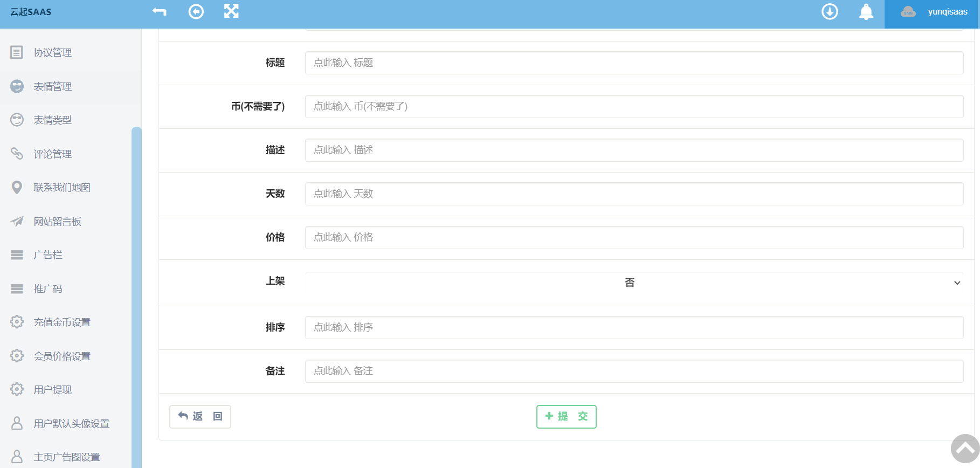Image resolution: width=980 pixels, height=468 pixels.
Task: Click the 广告栏 list icon
Action: pos(17,255)
